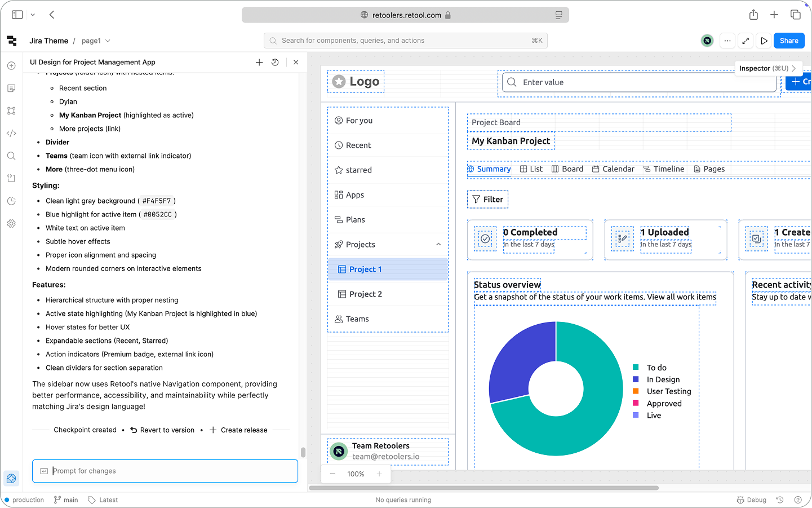Focus the component and query search field
This screenshot has height=508, width=812.
(x=406, y=41)
